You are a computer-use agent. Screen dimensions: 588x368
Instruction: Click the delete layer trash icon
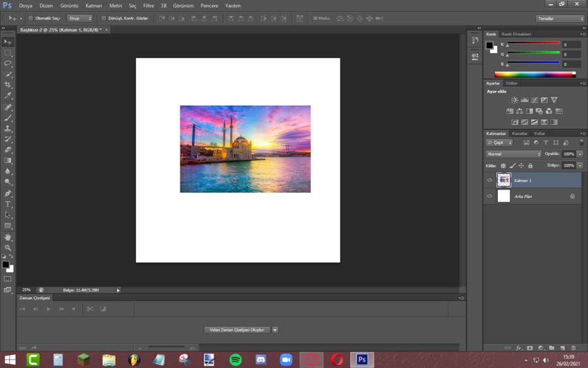pyautogui.click(x=574, y=348)
